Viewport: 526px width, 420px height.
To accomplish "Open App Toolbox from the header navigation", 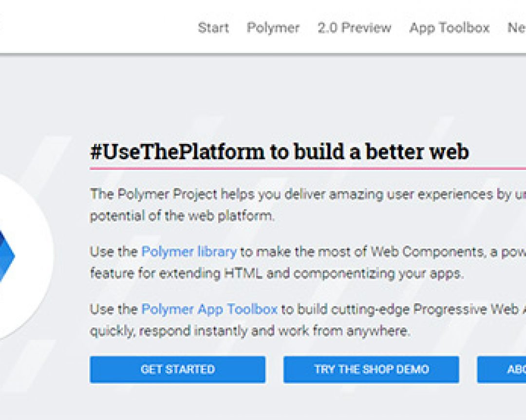I will pos(449,28).
